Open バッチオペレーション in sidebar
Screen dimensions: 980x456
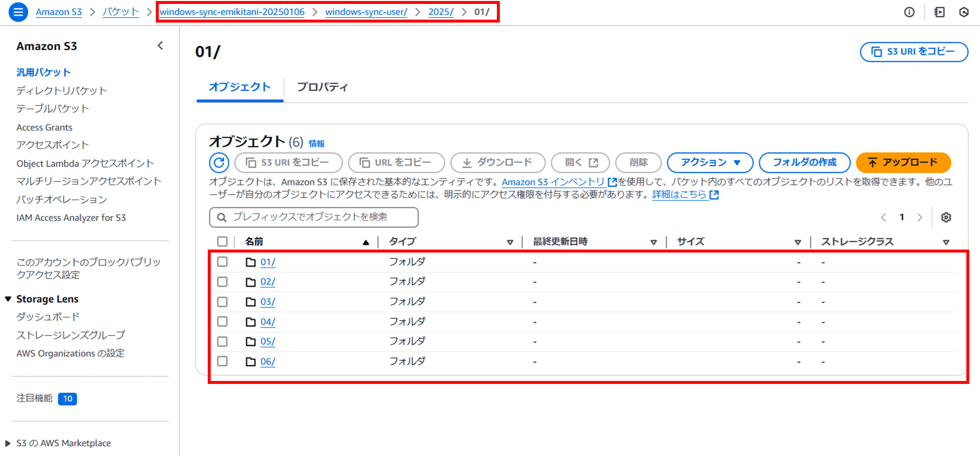62,200
